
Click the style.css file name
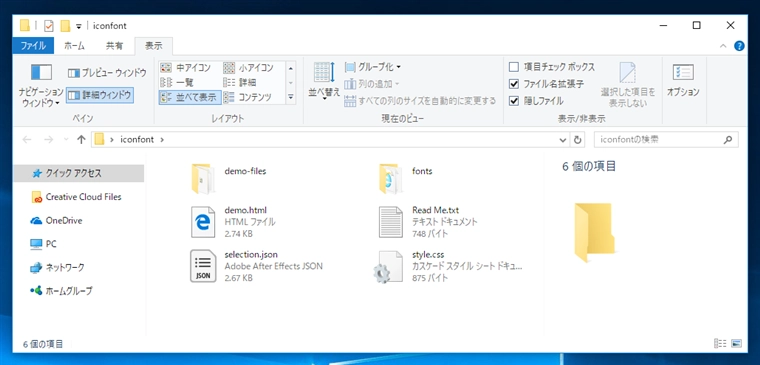coord(428,254)
